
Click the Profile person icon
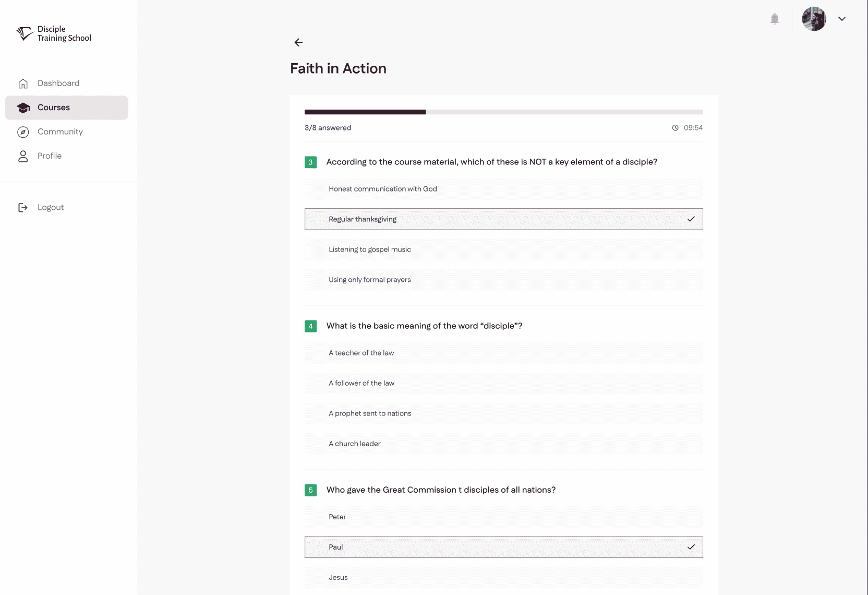click(23, 156)
